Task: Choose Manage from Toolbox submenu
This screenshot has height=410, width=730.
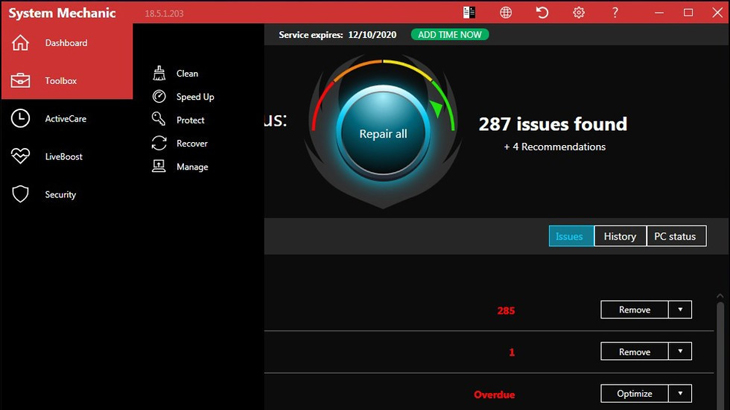Action: 192,167
